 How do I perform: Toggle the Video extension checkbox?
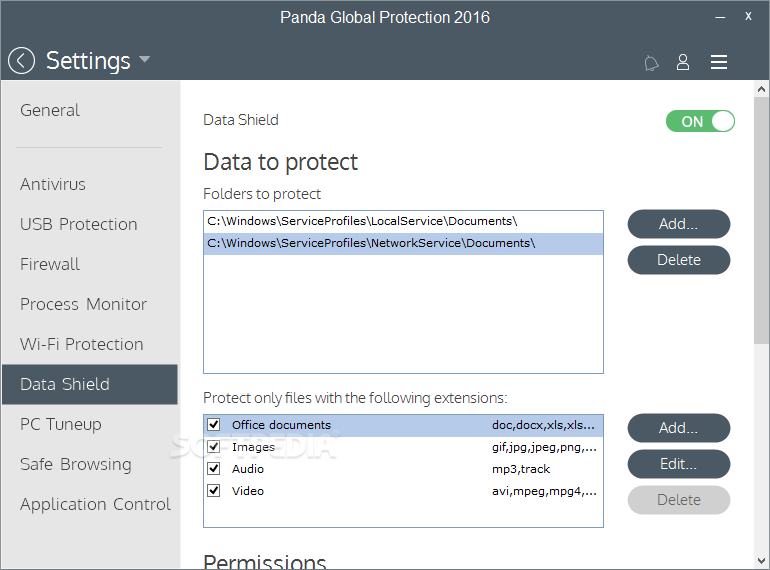(214, 490)
